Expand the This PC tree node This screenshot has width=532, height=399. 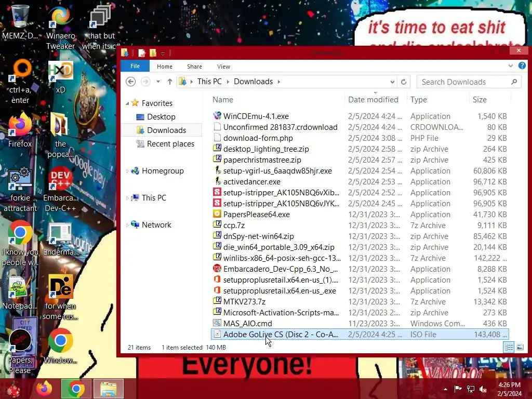click(127, 198)
